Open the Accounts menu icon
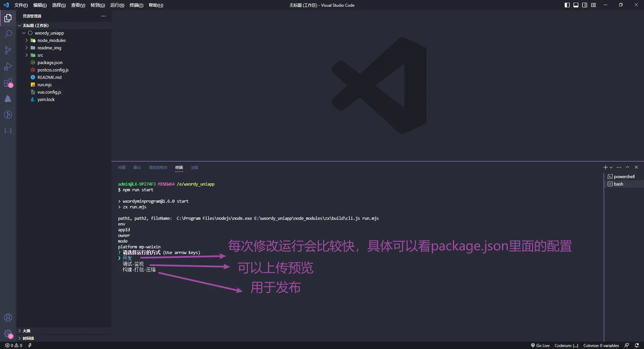This screenshot has height=349, width=644. click(8, 317)
